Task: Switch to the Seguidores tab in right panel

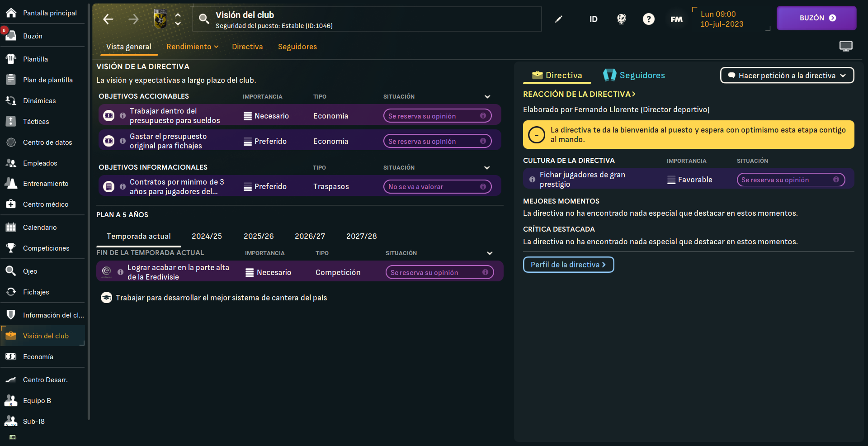Action: coord(634,76)
